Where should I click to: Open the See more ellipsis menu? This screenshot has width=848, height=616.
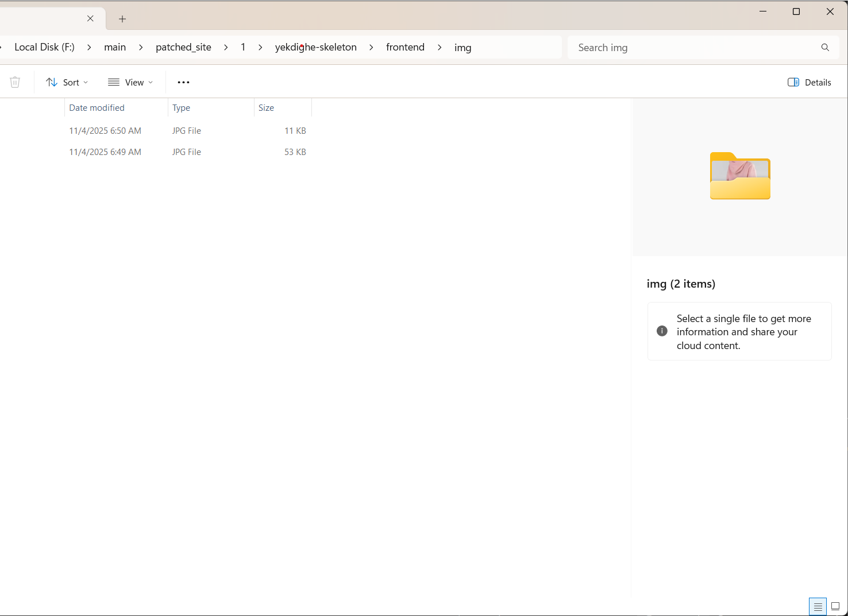(x=183, y=82)
